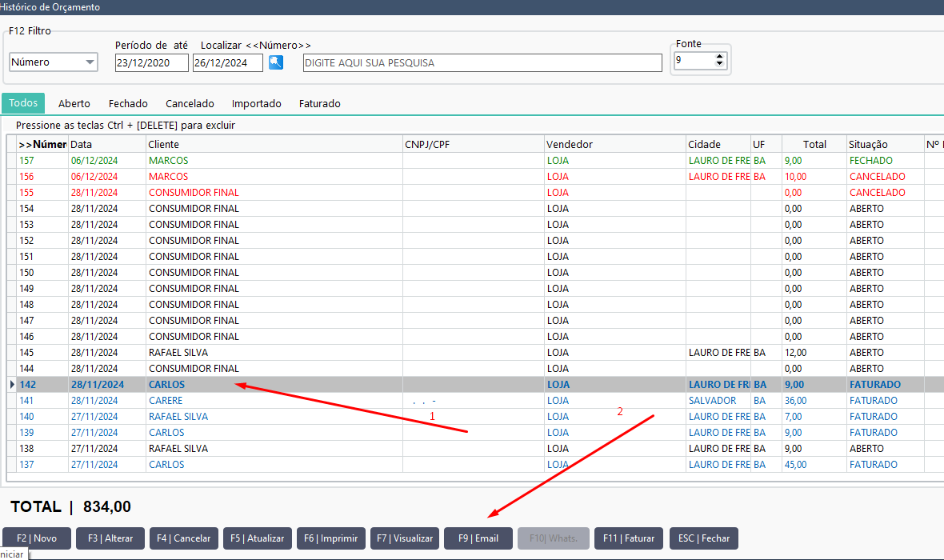The image size is (944, 560).
Task: Click the search text input field
Action: point(482,62)
